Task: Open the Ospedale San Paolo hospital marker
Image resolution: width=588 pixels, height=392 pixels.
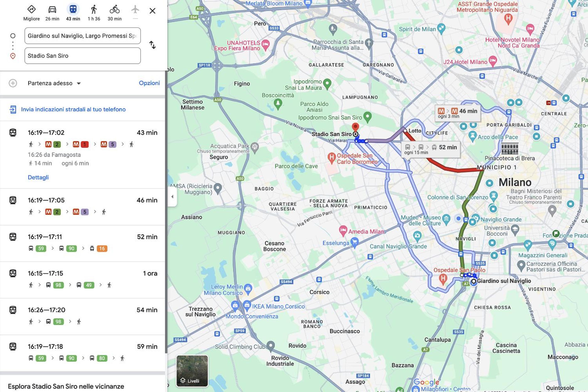Action: point(443,279)
